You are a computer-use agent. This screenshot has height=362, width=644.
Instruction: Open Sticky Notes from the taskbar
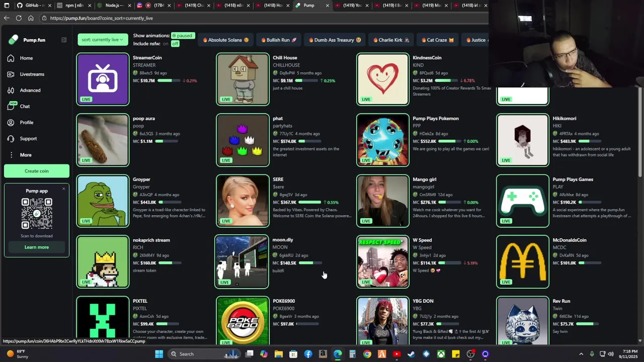(456, 354)
